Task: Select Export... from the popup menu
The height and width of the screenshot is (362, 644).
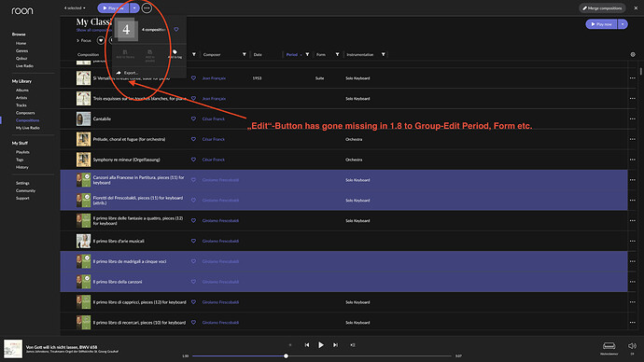Action: click(127, 73)
